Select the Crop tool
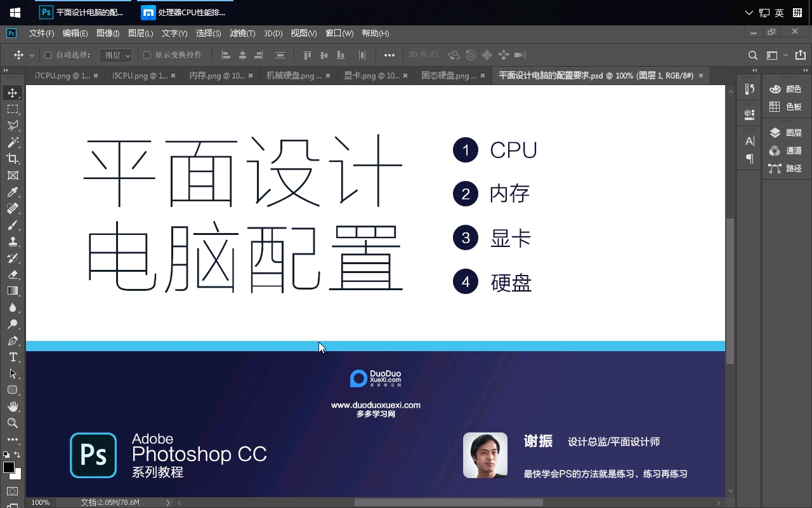This screenshot has height=508, width=812. pos(13,159)
